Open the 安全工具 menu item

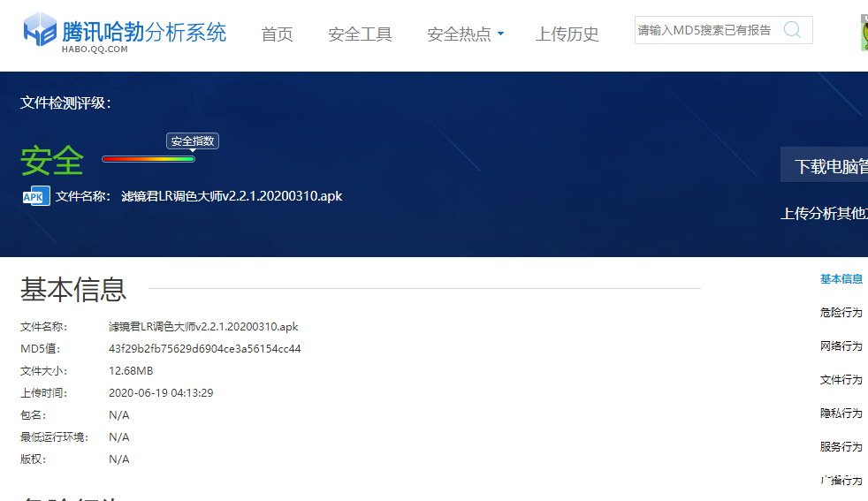(x=360, y=34)
